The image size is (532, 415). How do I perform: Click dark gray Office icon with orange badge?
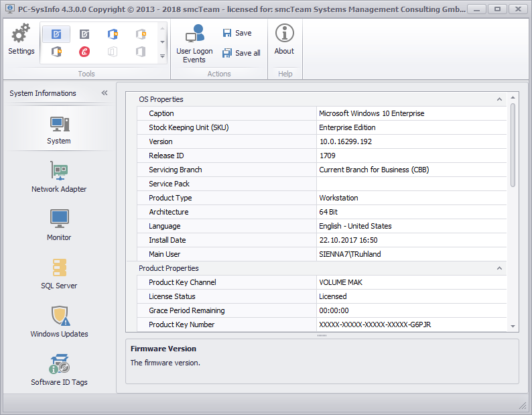[x=56, y=52]
